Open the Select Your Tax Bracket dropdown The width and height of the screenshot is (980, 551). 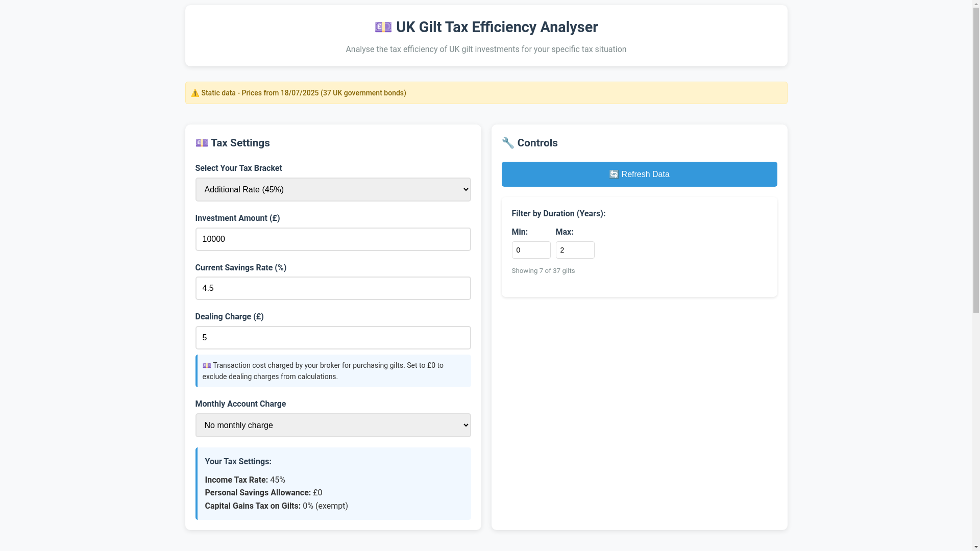pos(333,189)
